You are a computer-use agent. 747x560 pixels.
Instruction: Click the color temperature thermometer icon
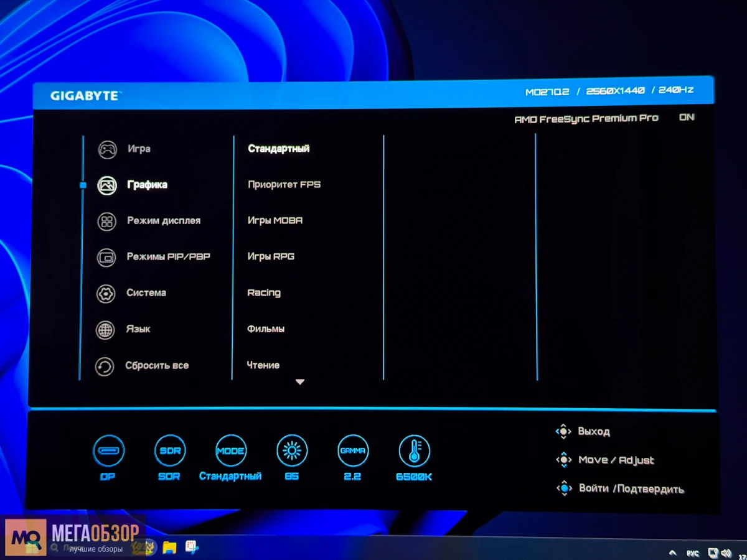[415, 451]
